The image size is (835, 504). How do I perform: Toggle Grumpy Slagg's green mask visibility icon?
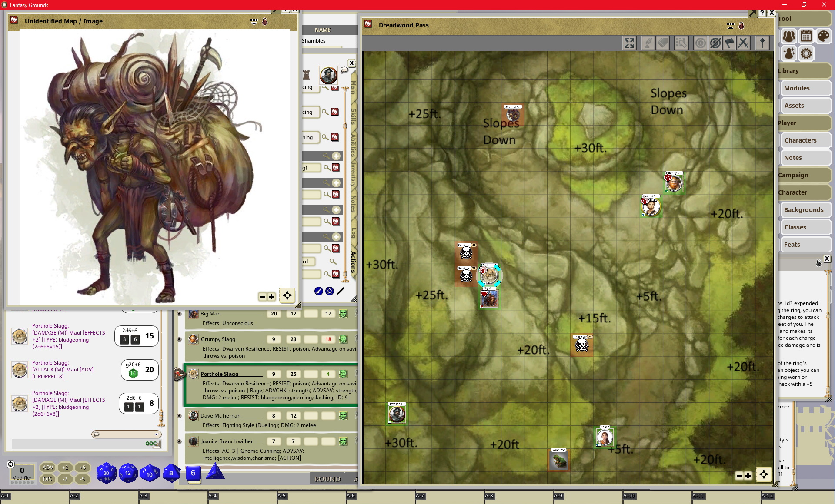tap(344, 339)
